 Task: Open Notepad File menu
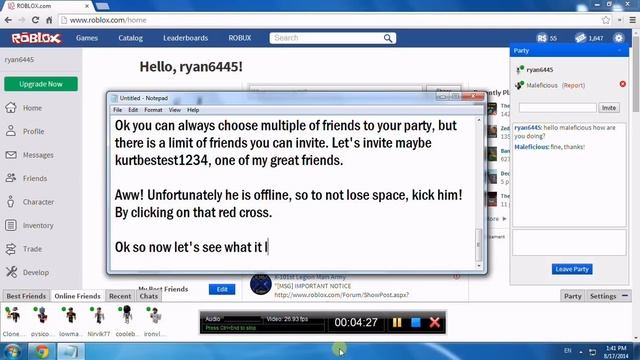(x=118, y=110)
